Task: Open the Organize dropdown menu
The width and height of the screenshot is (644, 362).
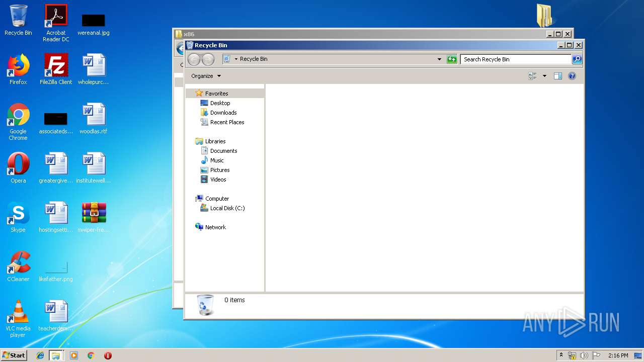Action: pyautogui.click(x=206, y=76)
